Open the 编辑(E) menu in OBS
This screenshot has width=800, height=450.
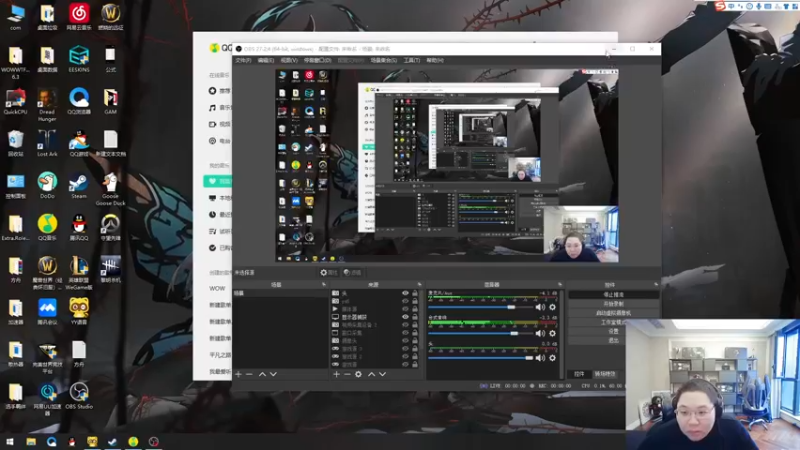265,60
